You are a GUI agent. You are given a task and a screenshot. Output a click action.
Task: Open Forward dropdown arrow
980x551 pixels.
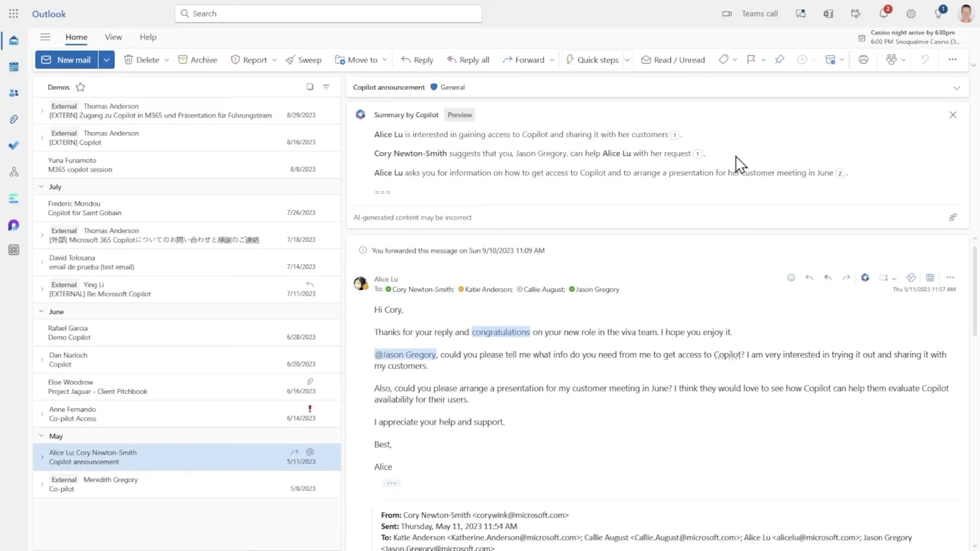[552, 60]
